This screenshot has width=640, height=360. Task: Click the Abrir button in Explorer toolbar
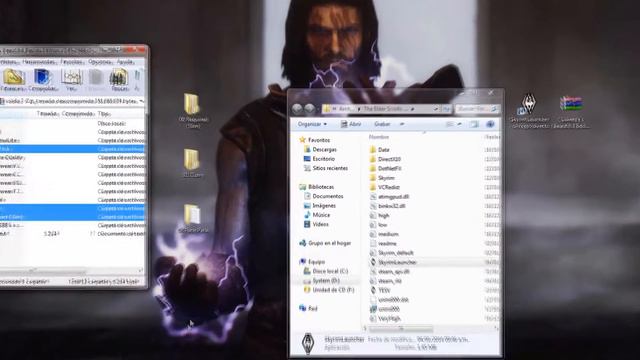351,124
